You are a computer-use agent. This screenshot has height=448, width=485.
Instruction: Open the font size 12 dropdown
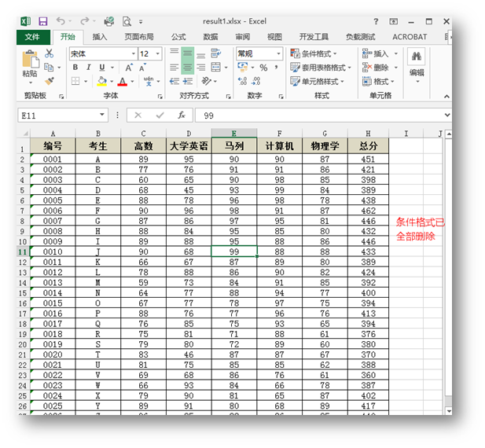(158, 53)
